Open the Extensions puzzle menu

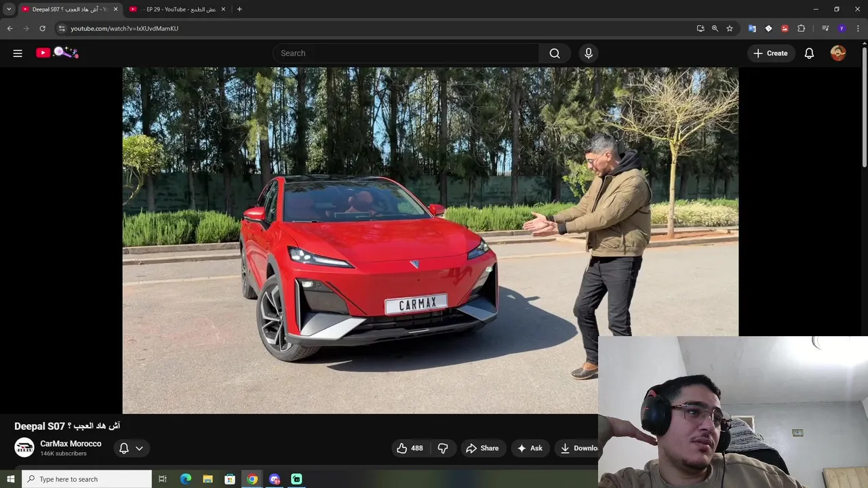point(801,28)
